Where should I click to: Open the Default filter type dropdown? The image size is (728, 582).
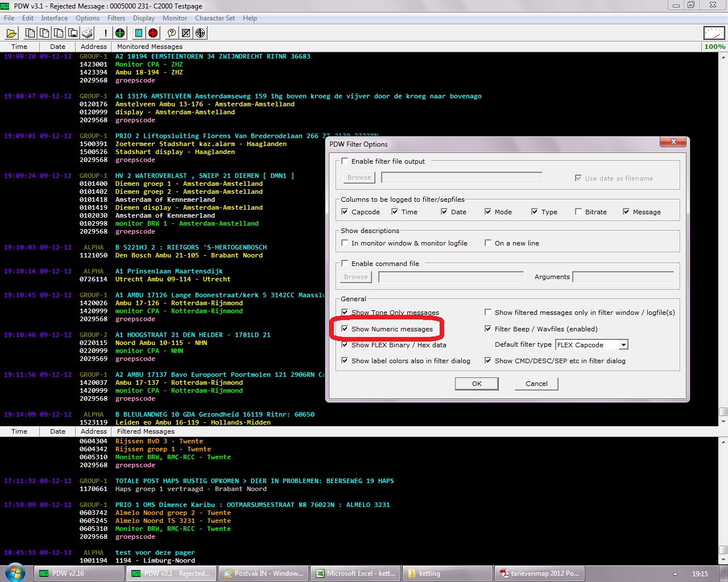click(x=623, y=345)
